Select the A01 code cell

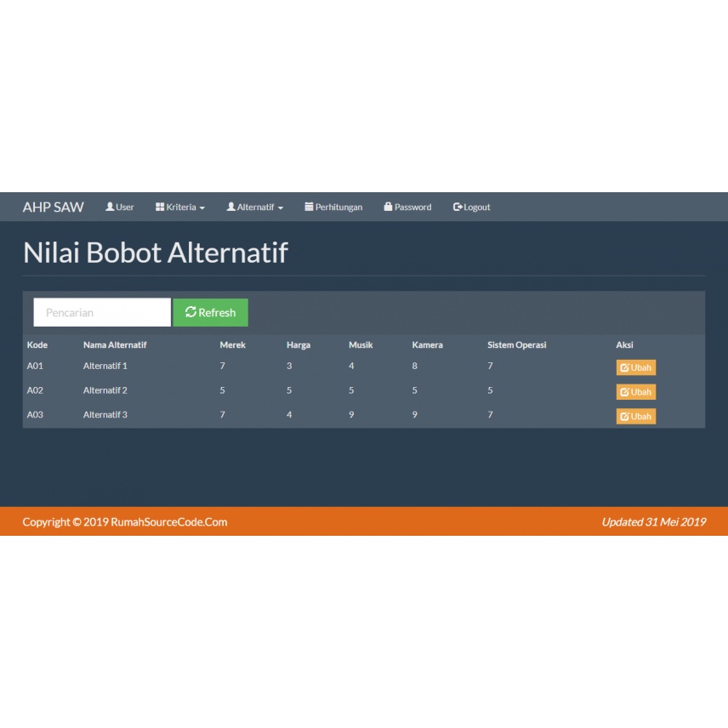[x=35, y=366]
